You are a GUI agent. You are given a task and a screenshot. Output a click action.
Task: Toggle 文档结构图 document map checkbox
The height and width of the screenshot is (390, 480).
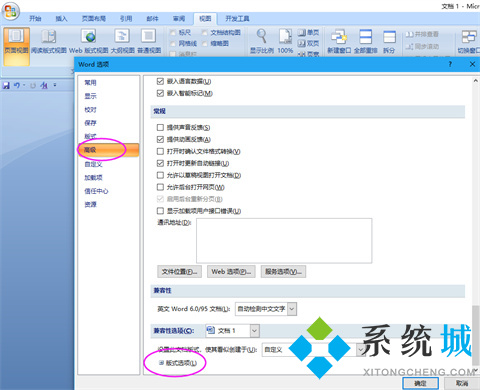tap(205, 33)
